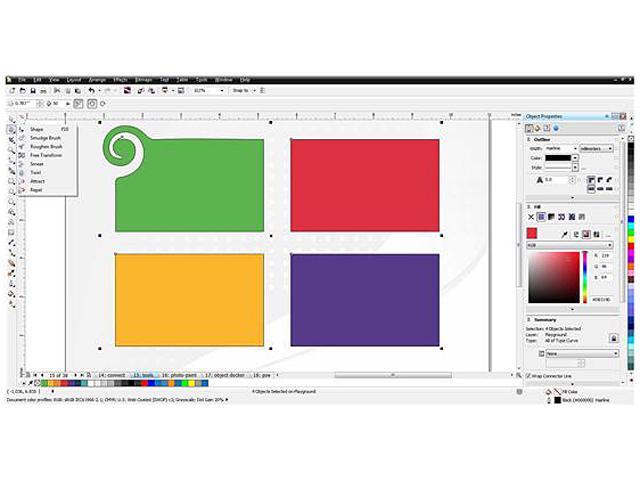
Task: Click the red fill color preview swatch
Action: click(x=532, y=233)
